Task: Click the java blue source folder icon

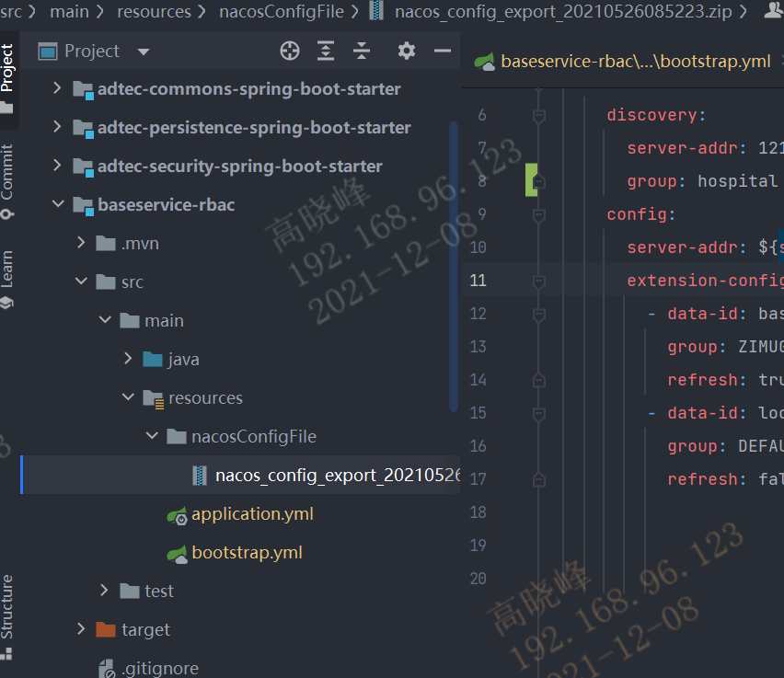Action: [x=153, y=359]
